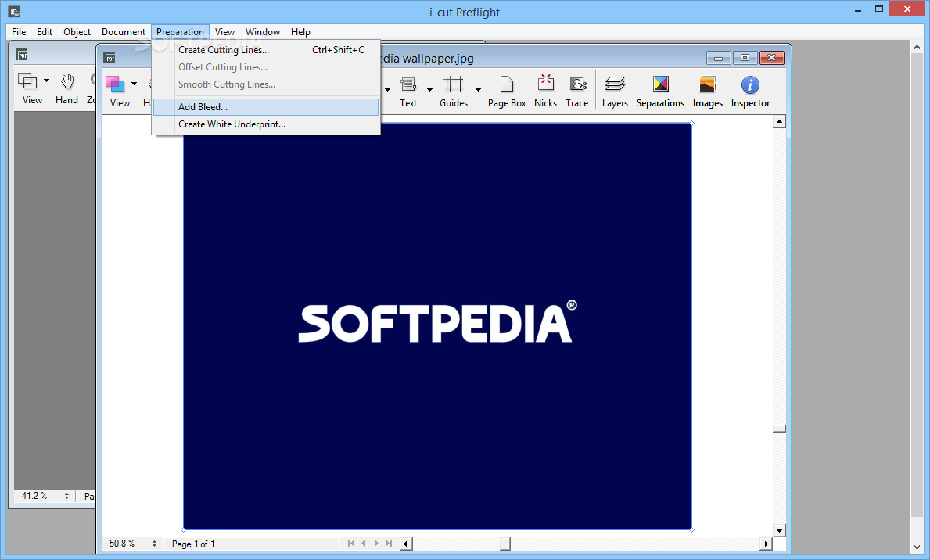Click View icon in wallpaper.jpg window
Image resolution: width=930 pixels, height=560 pixels.
point(115,84)
